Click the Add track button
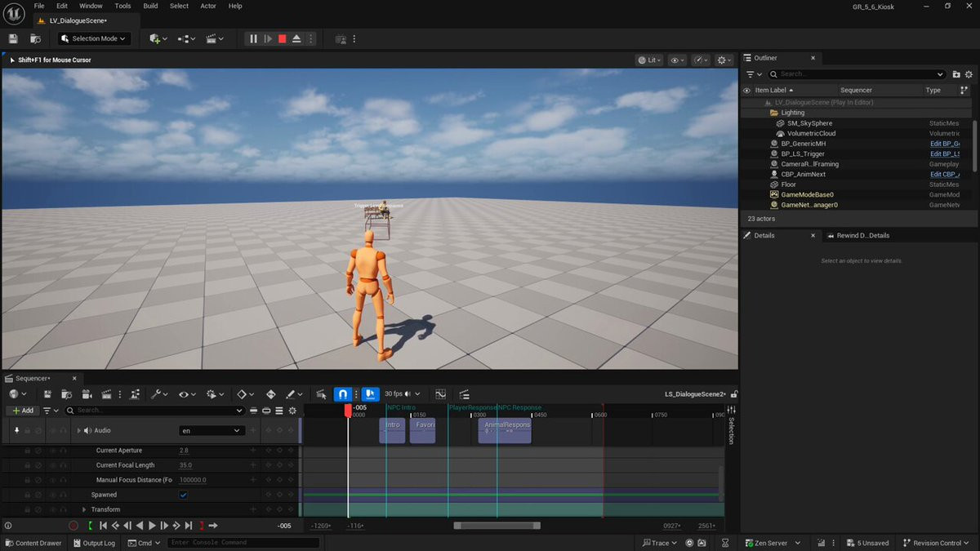This screenshot has width=980, height=551. pos(23,411)
